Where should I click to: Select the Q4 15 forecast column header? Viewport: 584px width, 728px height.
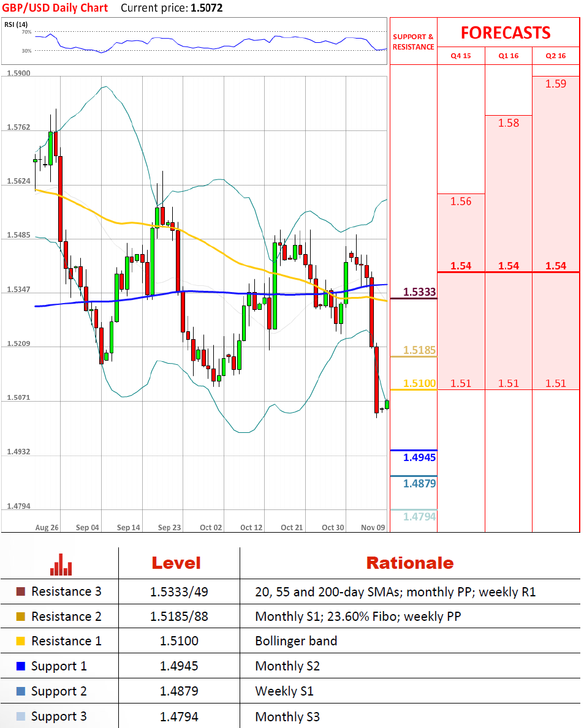tap(461, 56)
